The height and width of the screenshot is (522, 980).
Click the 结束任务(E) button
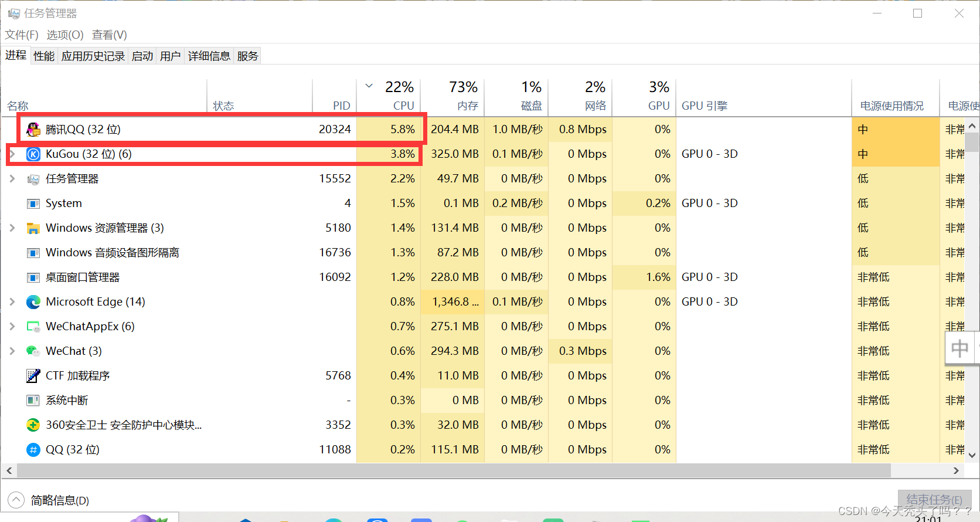click(x=934, y=500)
